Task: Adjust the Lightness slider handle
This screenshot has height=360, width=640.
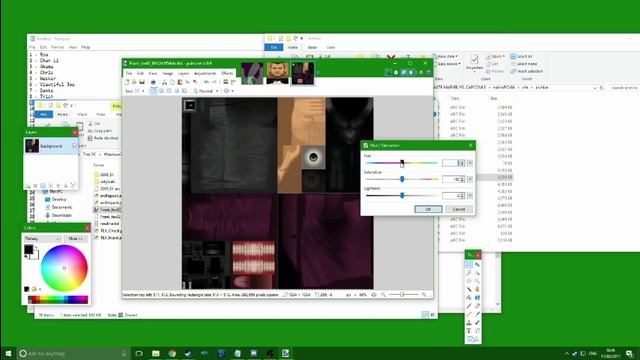Action: [402, 196]
